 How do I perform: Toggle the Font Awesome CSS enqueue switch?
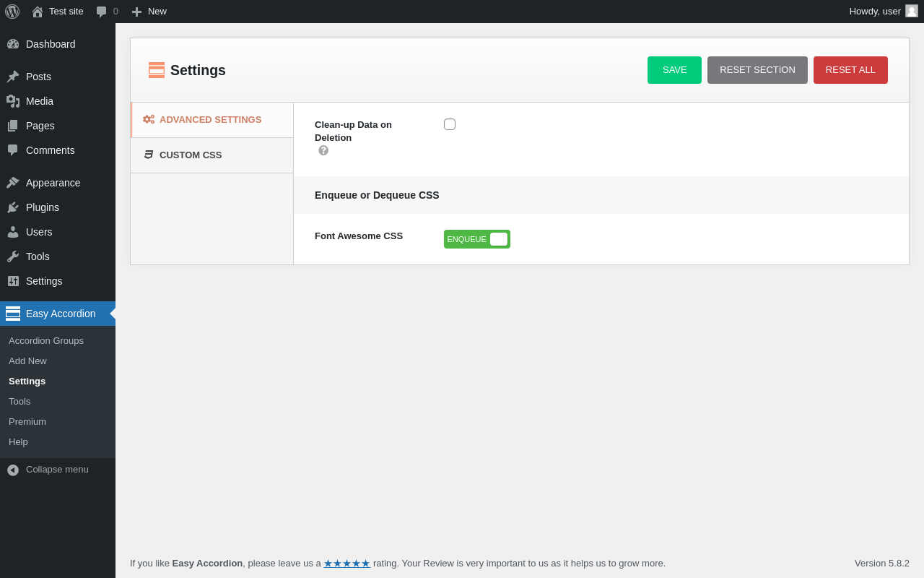477,239
